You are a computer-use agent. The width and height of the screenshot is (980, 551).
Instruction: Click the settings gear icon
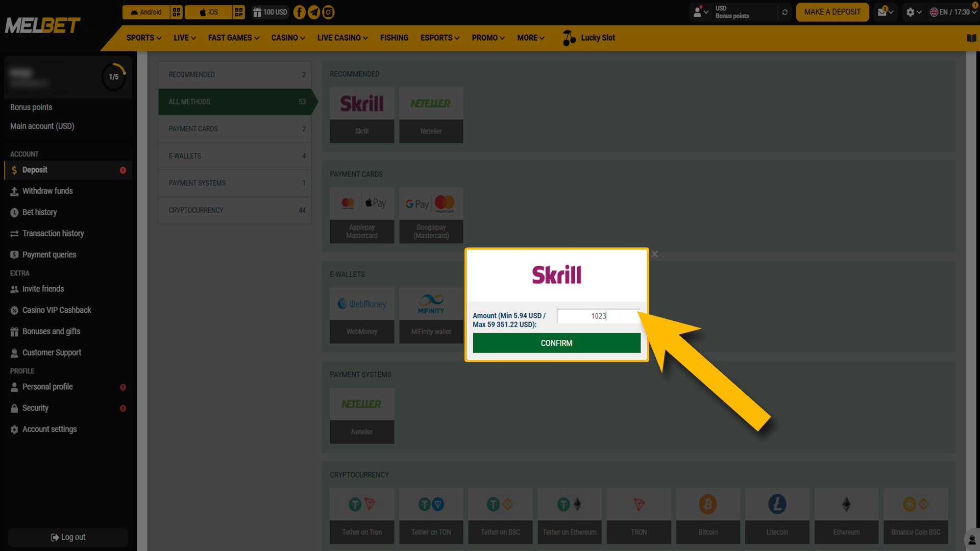[911, 12]
